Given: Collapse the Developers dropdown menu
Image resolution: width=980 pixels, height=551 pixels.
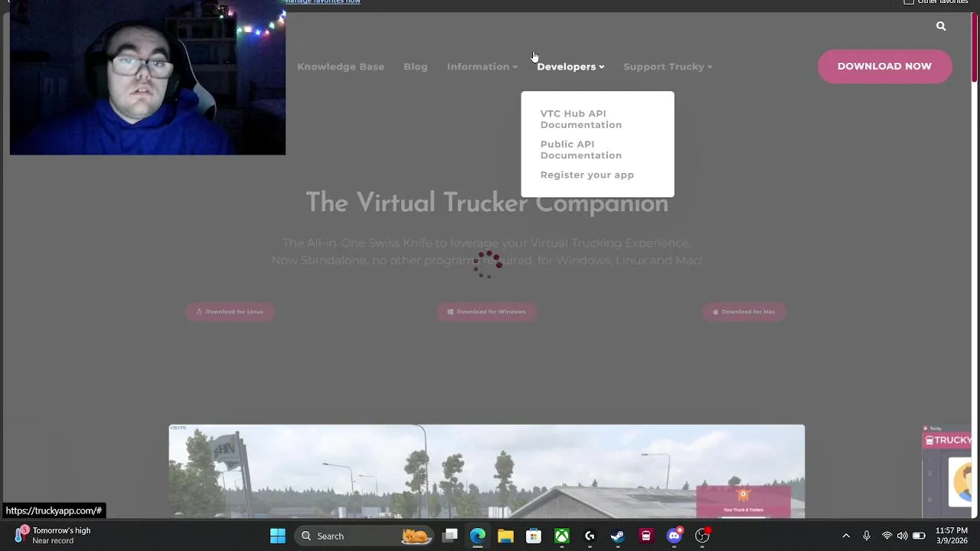Looking at the screenshot, I should [x=570, y=67].
